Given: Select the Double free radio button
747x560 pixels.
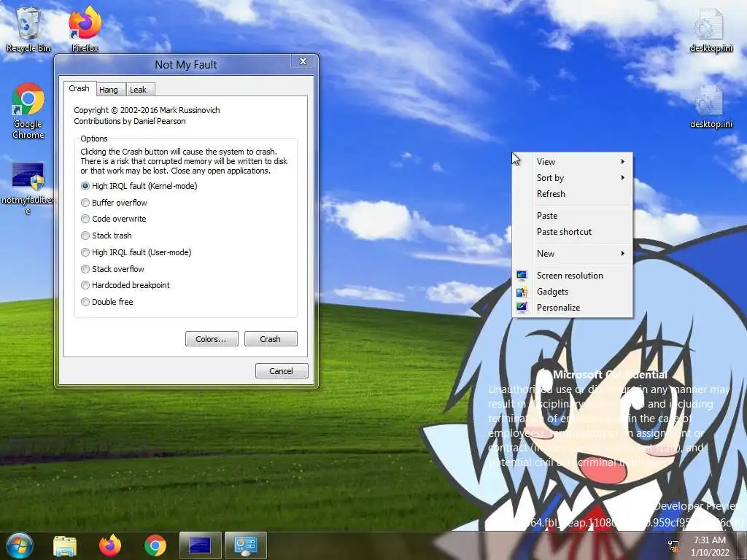Looking at the screenshot, I should [85, 302].
